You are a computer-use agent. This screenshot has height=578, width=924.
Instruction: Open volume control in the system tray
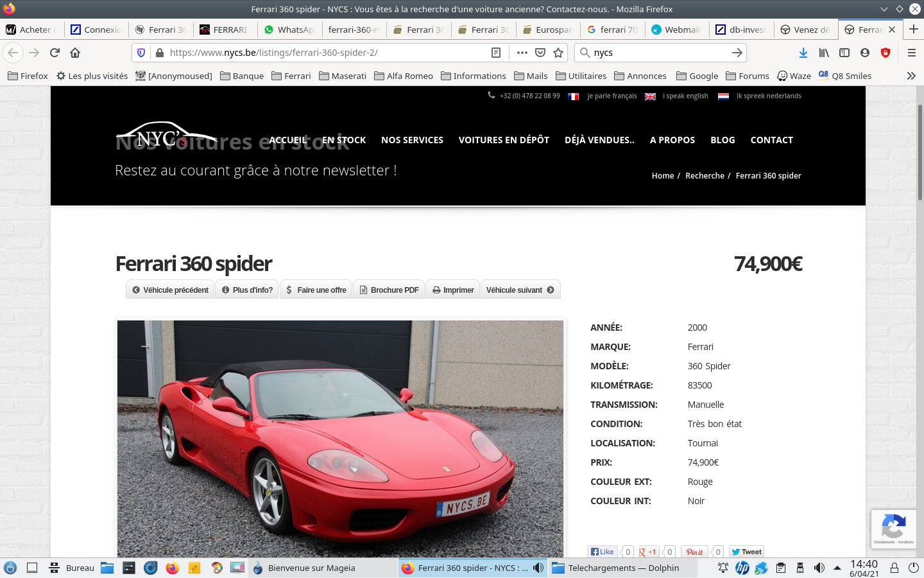coord(819,568)
